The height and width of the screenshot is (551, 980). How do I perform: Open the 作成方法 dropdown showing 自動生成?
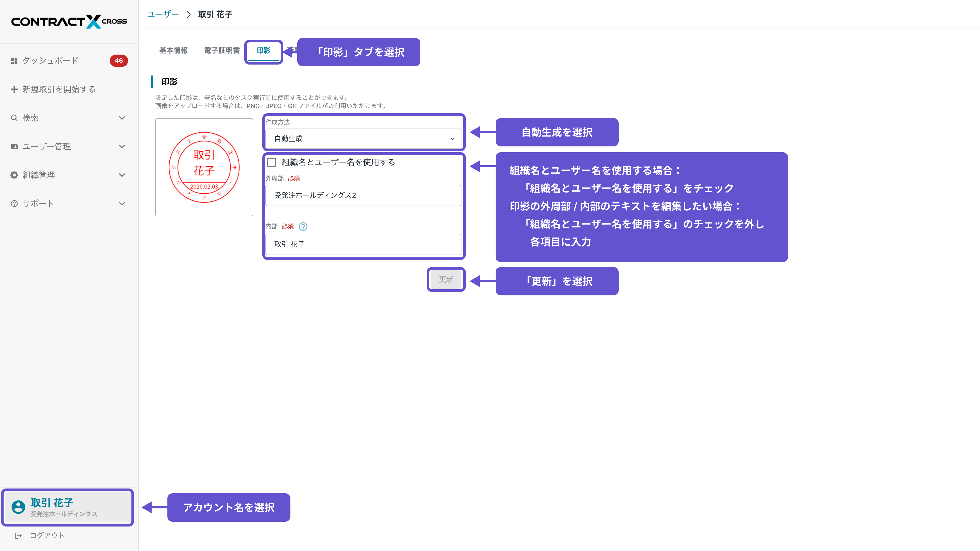(x=363, y=139)
